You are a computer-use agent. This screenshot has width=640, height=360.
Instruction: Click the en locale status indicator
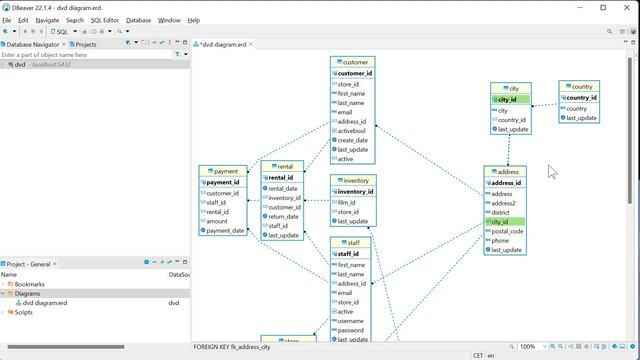pyautogui.click(x=491, y=356)
